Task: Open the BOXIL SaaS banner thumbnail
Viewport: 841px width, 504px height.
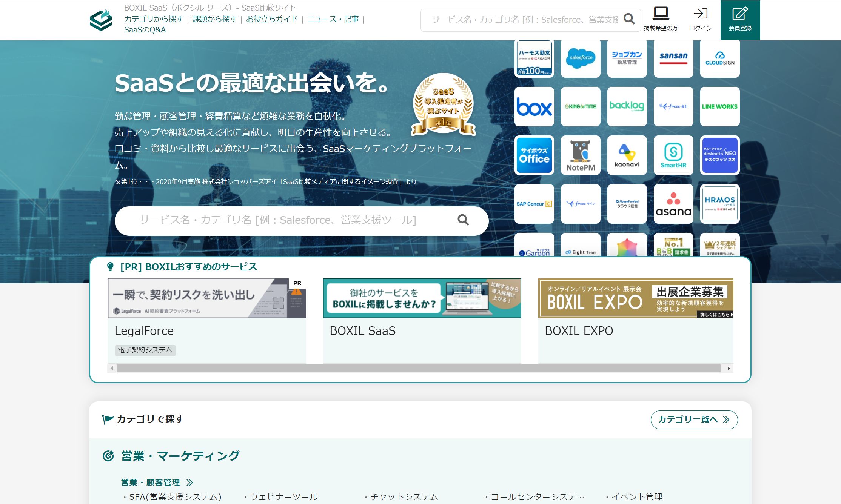Action: pos(422,298)
